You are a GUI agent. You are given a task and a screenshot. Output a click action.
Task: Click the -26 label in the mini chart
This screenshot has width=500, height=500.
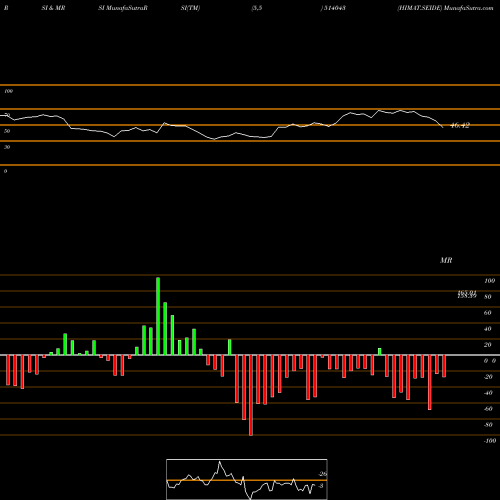(322, 474)
